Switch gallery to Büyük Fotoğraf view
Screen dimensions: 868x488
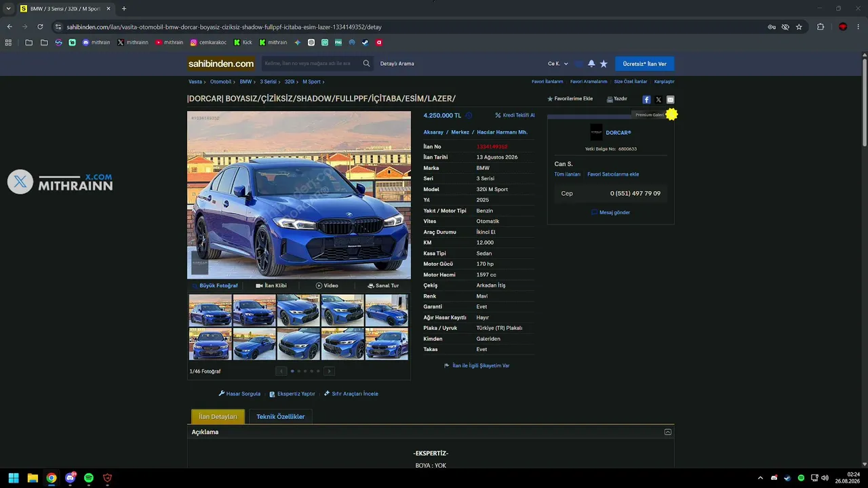[215, 285]
